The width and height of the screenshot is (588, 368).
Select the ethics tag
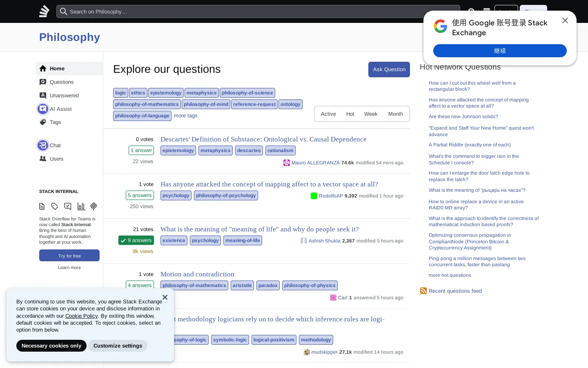click(138, 93)
